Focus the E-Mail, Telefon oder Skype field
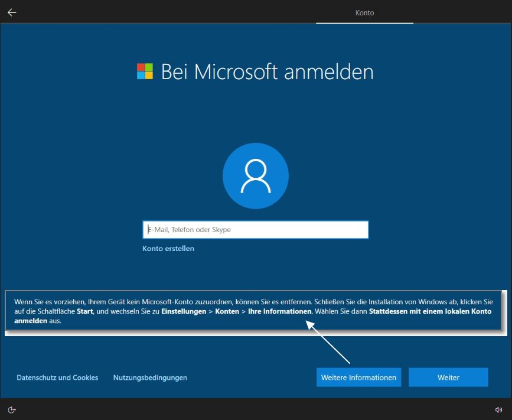Image resolution: width=512 pixels, height=420 pixels. [256, 230]
